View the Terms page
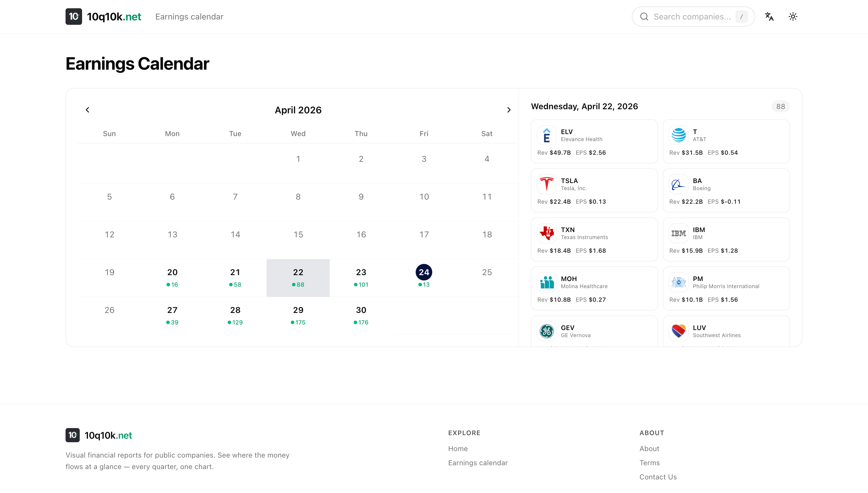Screen dimensions: 868x493 pyautogui.click(x=650, y=463)
